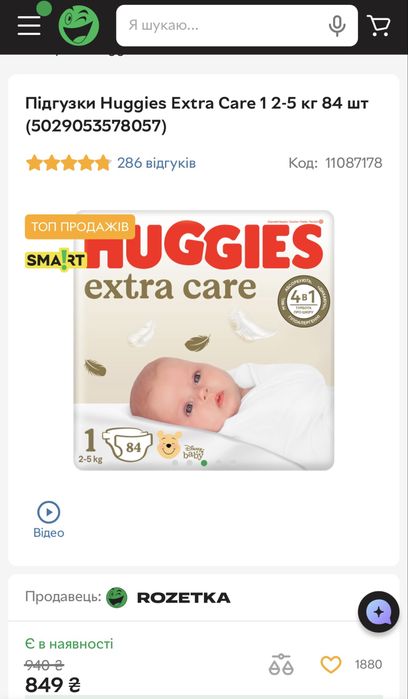The height and width of the screenshot is (699, 408).
Task: Click the seller Rozetka green logo icon
Action: coord(117,598)
